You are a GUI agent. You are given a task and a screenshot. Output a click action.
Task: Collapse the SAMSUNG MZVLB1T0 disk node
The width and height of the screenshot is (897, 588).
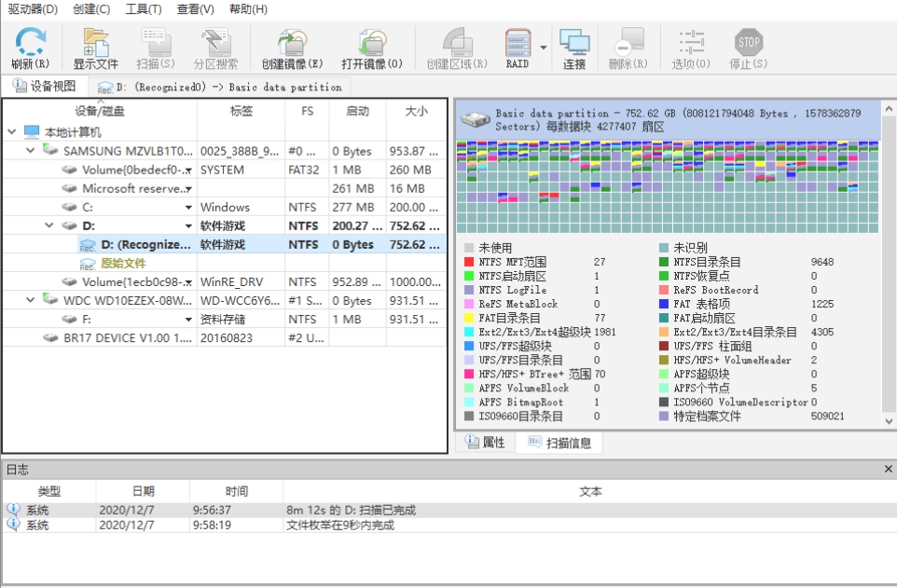(31, 151)
